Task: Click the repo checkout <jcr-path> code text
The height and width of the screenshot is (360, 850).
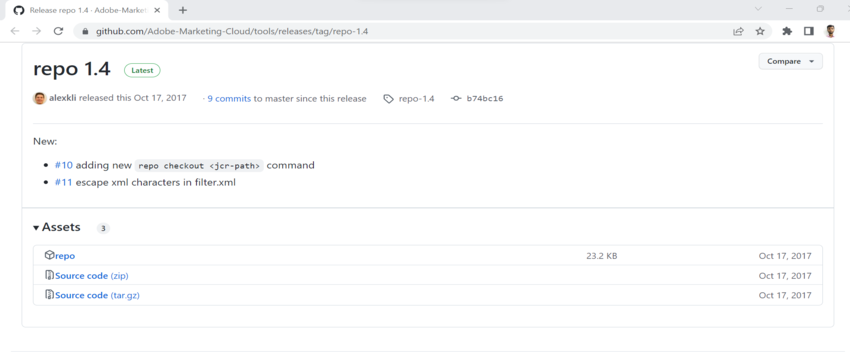Action: [x=199, y=166]
